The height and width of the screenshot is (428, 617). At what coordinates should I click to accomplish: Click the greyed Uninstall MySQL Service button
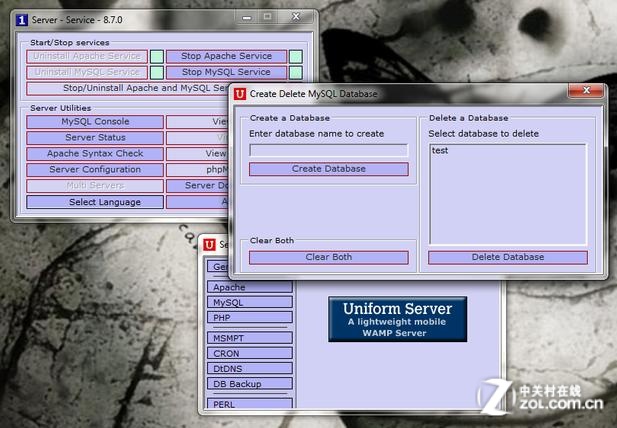(87, 72)
